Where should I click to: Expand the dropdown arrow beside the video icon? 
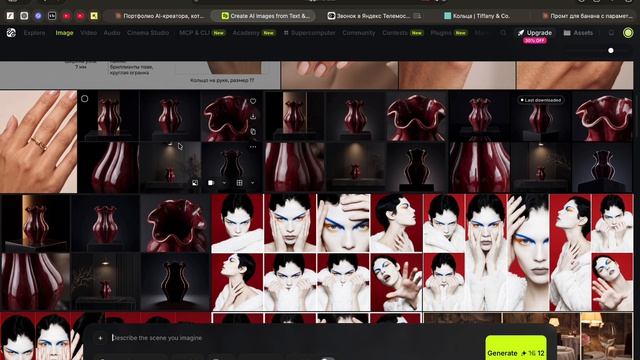pyautogui.click(x=224, y=183)
